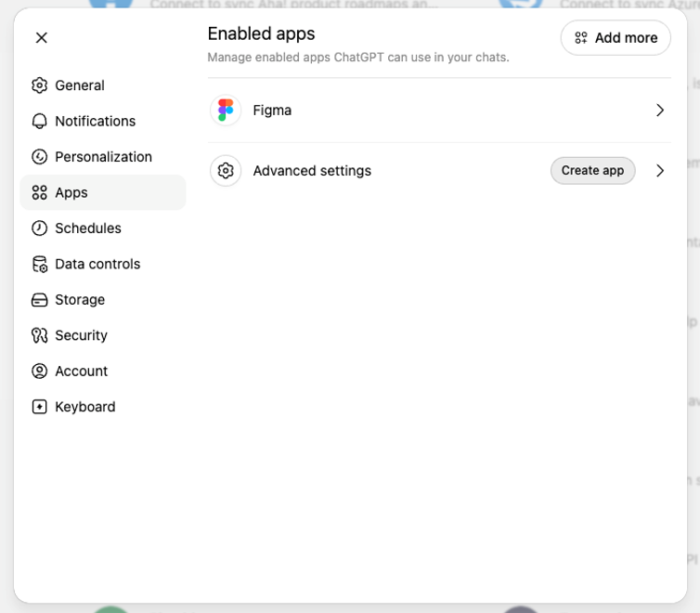This screenshot has width=700, height=613.
Task: Click the Notifications bell icon
Action: [x=39, y=121]
